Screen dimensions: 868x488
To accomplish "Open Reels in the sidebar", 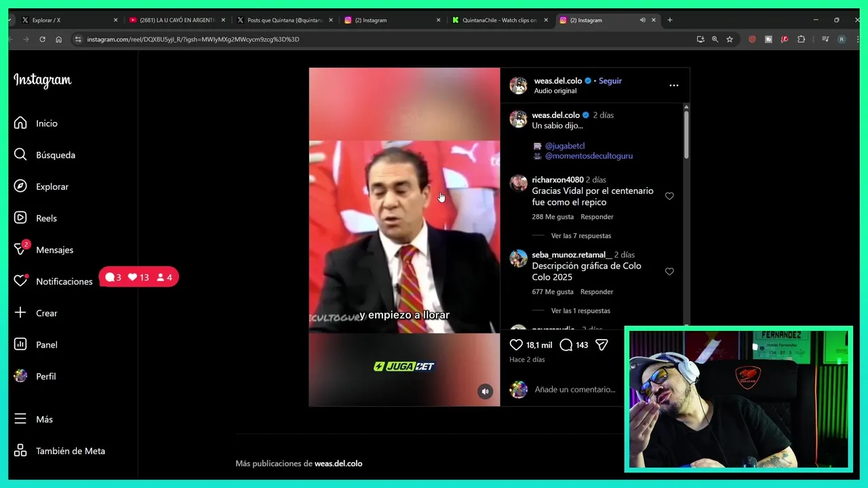I will (36, 218).
